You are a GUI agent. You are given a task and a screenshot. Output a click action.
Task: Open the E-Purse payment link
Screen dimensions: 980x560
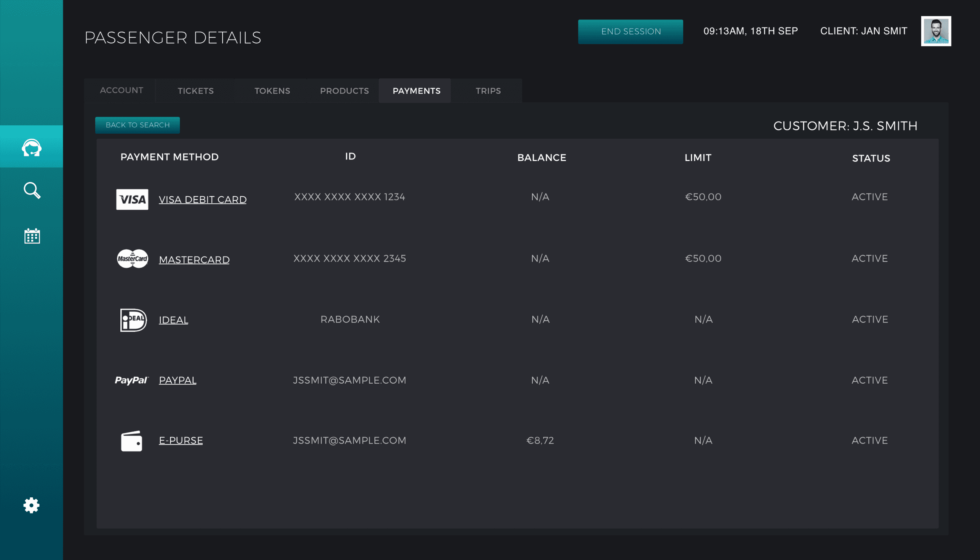pyautogui.click(x=181, y=440)
